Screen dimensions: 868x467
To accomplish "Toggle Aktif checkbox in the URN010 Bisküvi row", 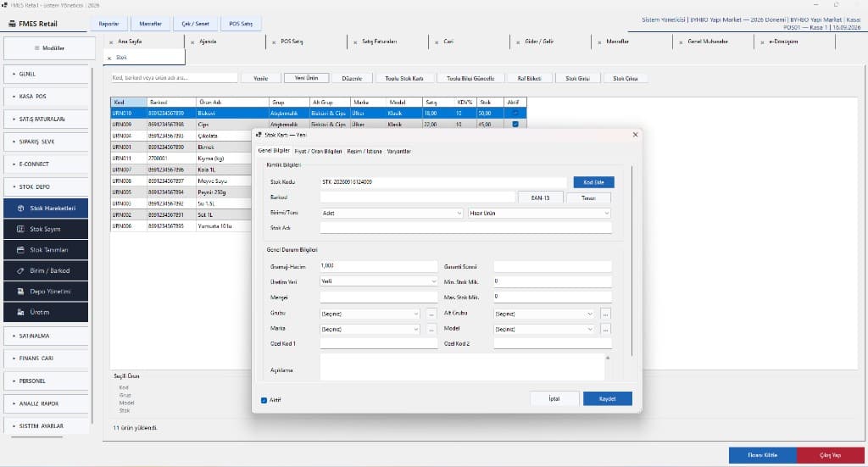I will [x=515, y=113].
